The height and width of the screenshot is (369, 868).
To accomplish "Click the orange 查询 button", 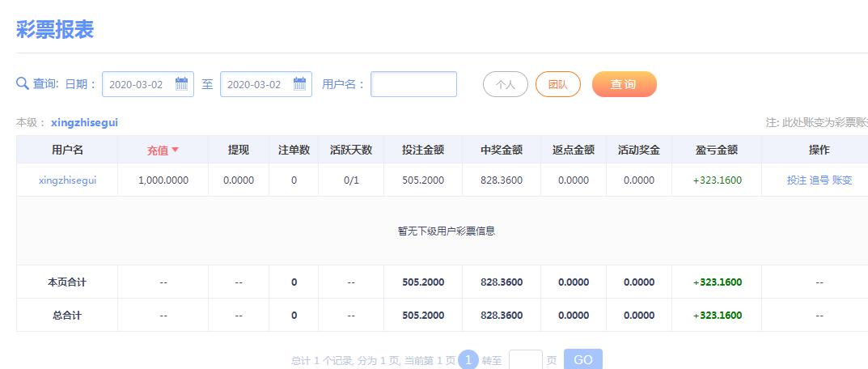I will click(625, 84).
